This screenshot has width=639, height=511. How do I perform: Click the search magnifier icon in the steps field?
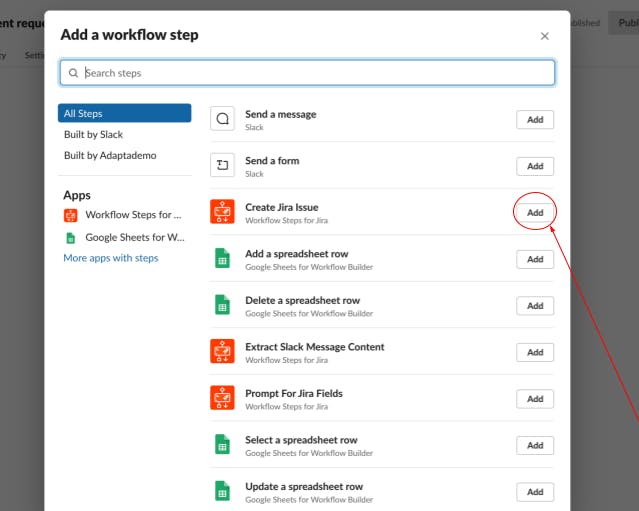click(73, 73)
